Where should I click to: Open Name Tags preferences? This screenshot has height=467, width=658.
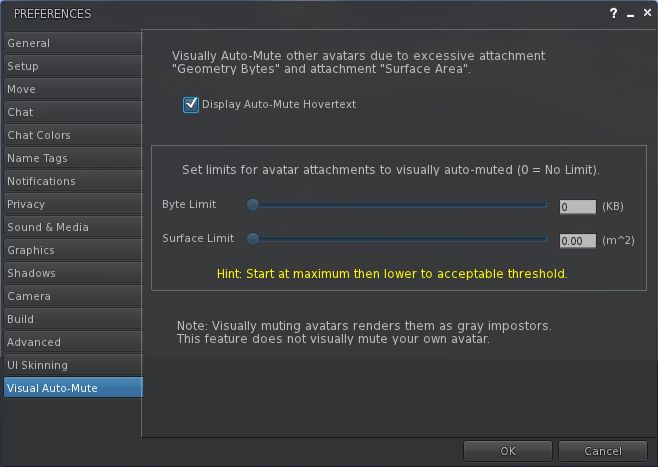pyautogui.click(x=72, y=158)
